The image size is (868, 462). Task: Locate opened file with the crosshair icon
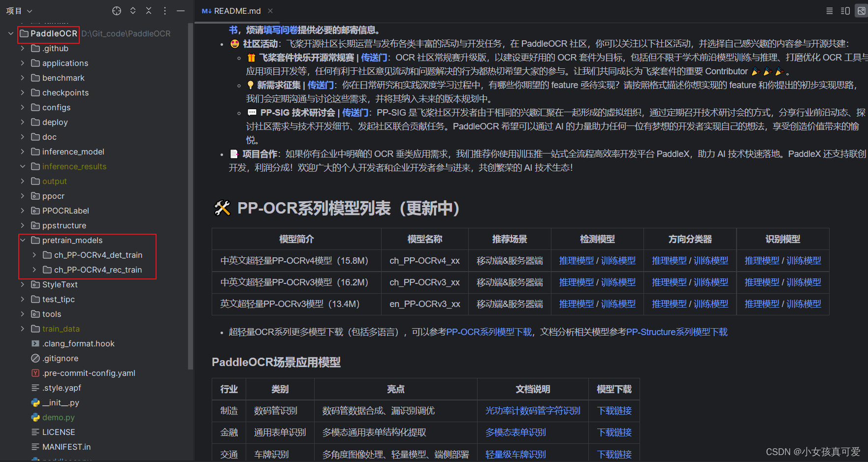pos(116,10)
